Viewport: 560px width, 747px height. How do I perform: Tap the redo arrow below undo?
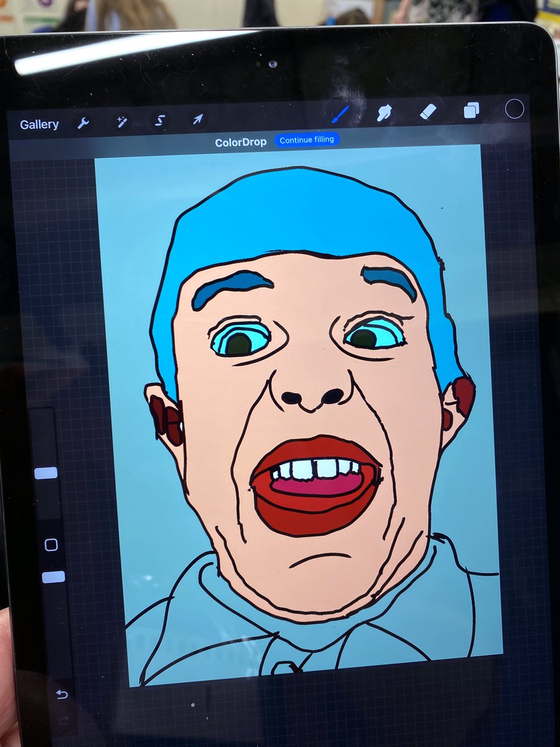tap(63, 720)
